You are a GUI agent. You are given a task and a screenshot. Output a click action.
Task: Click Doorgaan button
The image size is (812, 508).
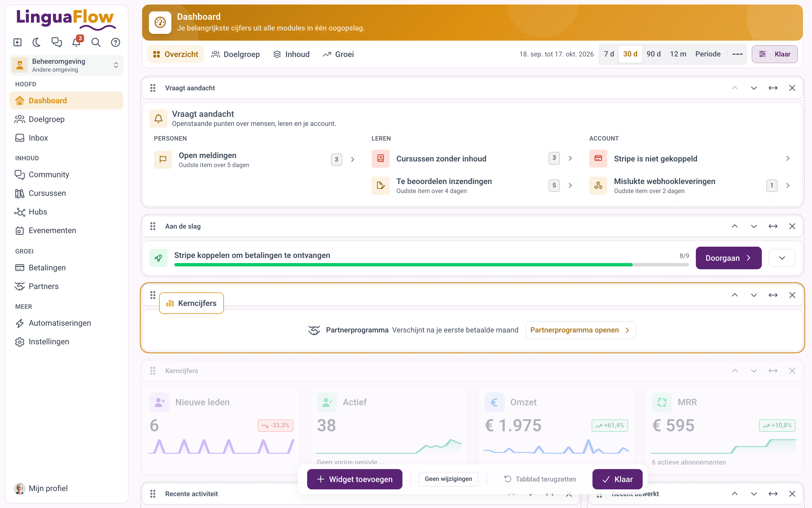[729, 258]
